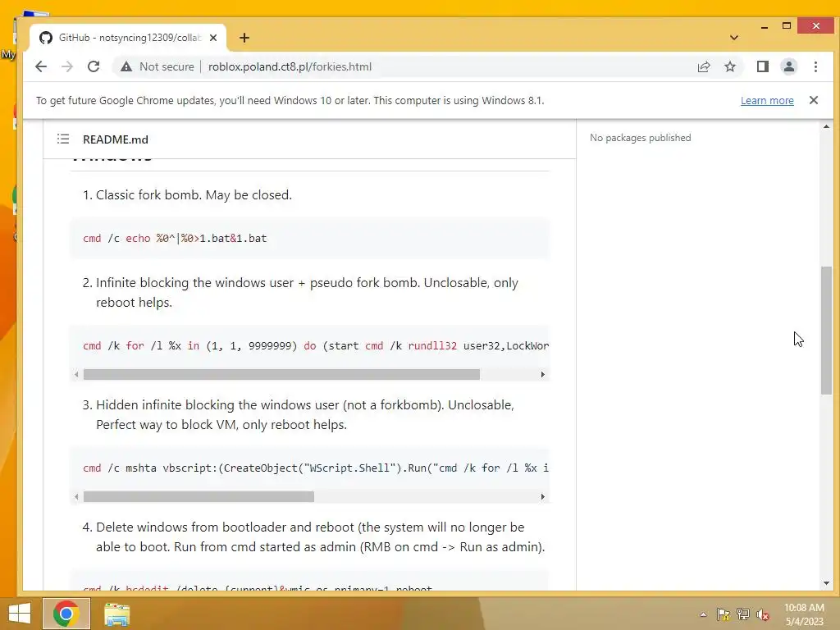
Task: Expand the tab search chevron
Action: click(734, 38)
